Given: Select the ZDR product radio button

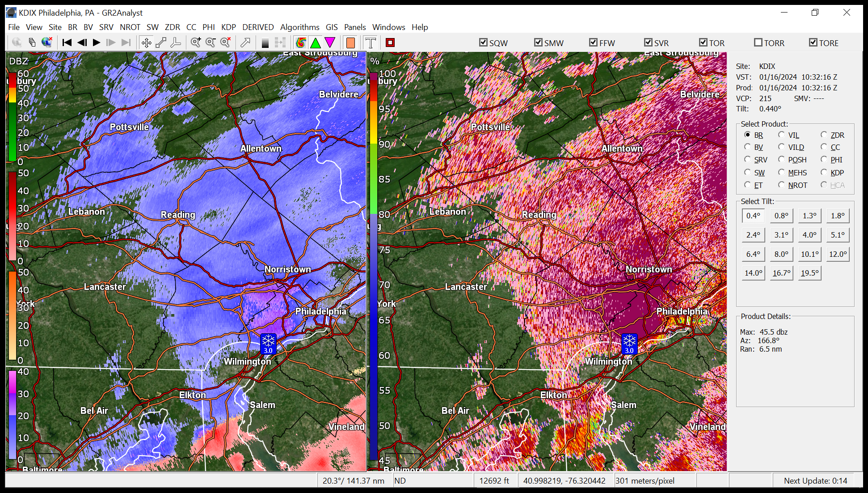Looking at the screenshot, I should pyautogui.click(x=824, y=135).
